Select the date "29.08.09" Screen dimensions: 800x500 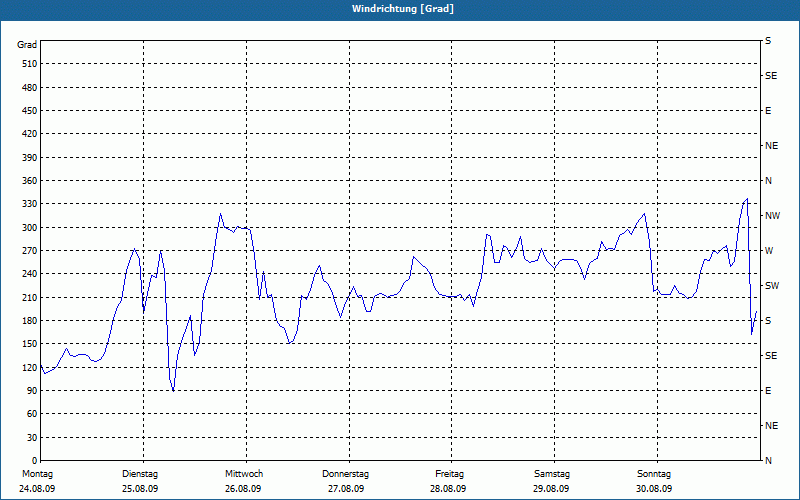(x=551, y=489)
